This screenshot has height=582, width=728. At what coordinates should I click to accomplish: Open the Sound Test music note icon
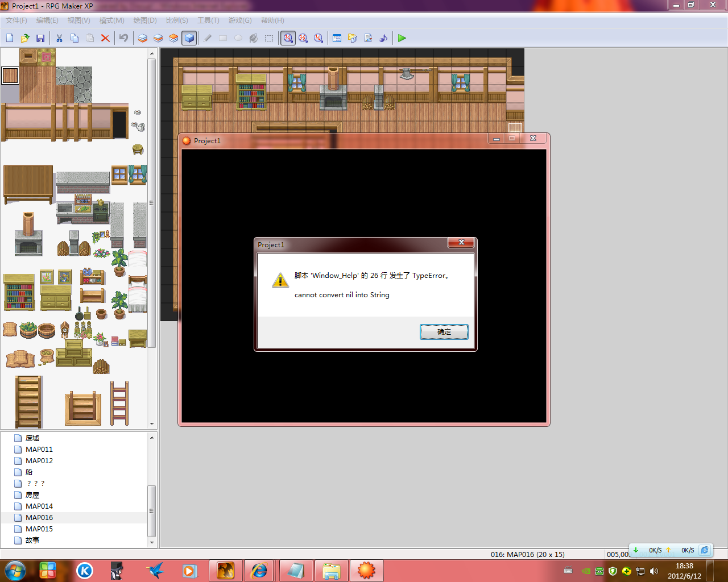383,38
